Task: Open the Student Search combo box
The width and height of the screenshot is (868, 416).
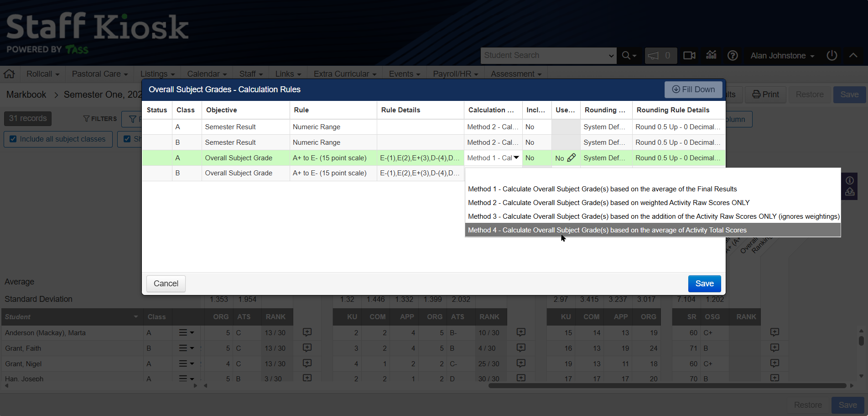Action: 548,55
